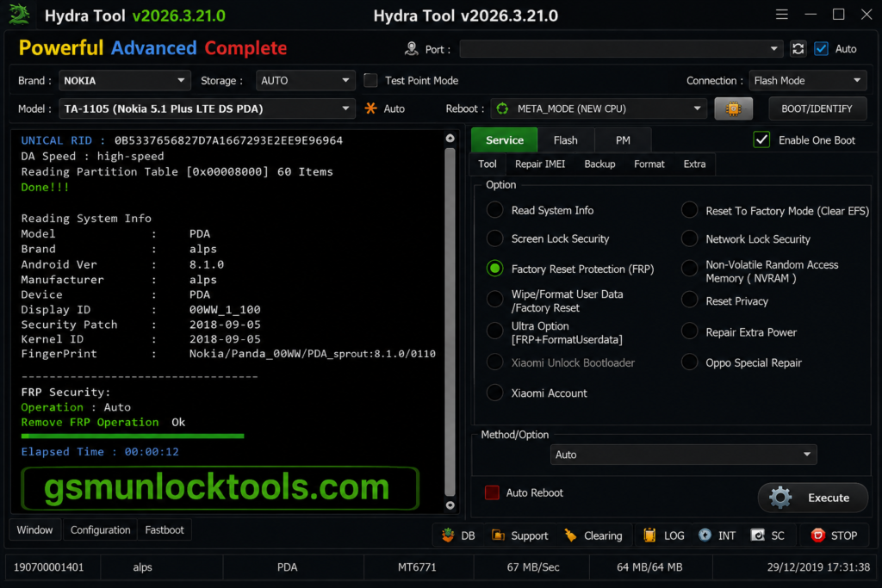The image size is (882, 588).
Task: Select Read System Info option
Action: [x=494, y=210]
